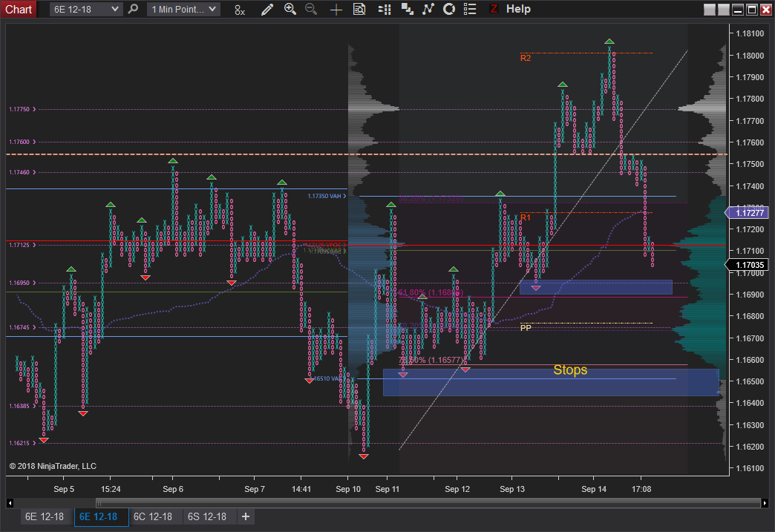Select the PP pivot label

526,327
